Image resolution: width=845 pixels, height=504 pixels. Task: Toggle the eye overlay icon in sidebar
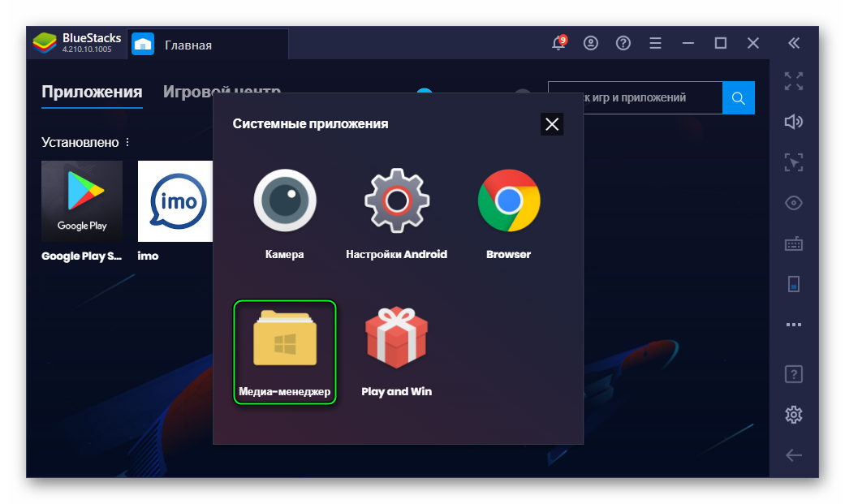click(x=794, y=203)
